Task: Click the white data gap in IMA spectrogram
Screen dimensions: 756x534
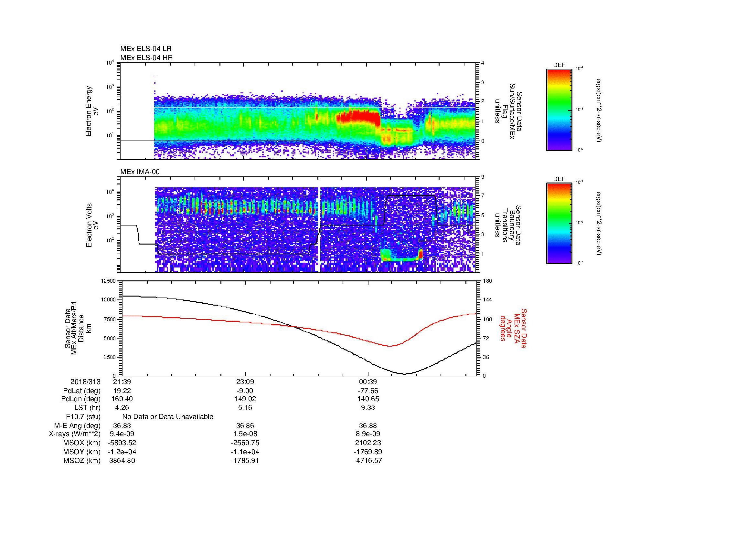Action: coord(319,230)
